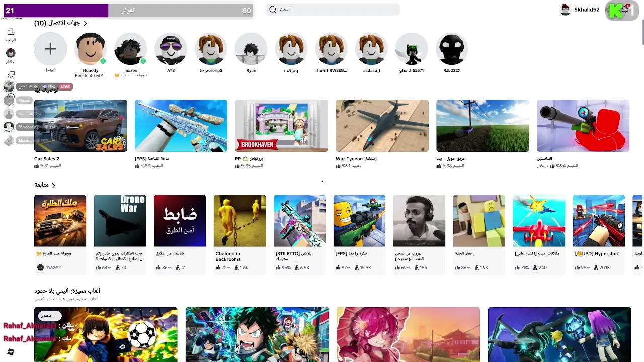Open friend nc9_aq's avatar
Screen dimensions: 644x362
tap(291, 49)
